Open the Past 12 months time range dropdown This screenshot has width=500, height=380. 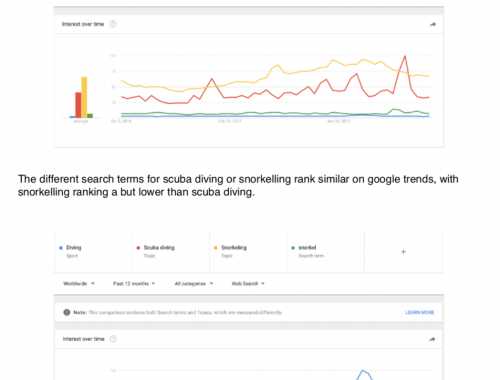click(x=134, y=284)
